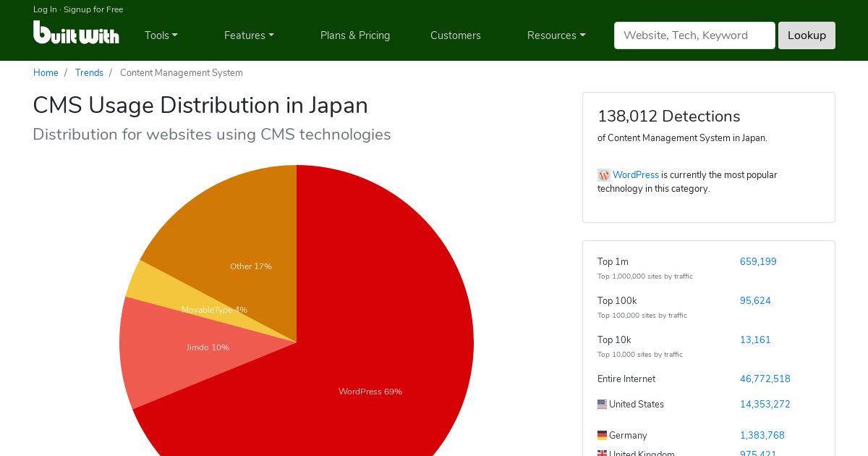Click the WordPress icon in detections card

tap(603, 175)
